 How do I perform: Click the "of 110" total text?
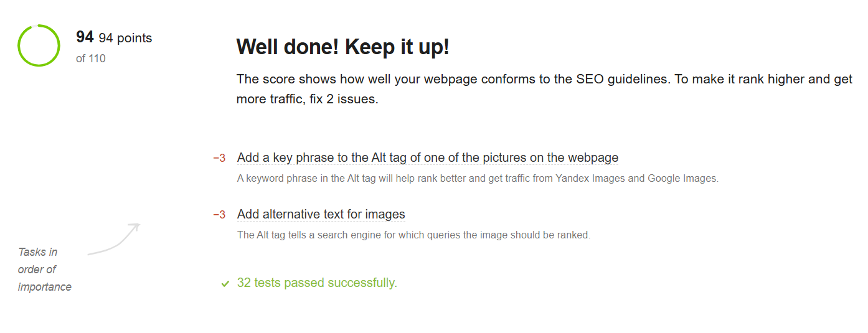(91, 59)
